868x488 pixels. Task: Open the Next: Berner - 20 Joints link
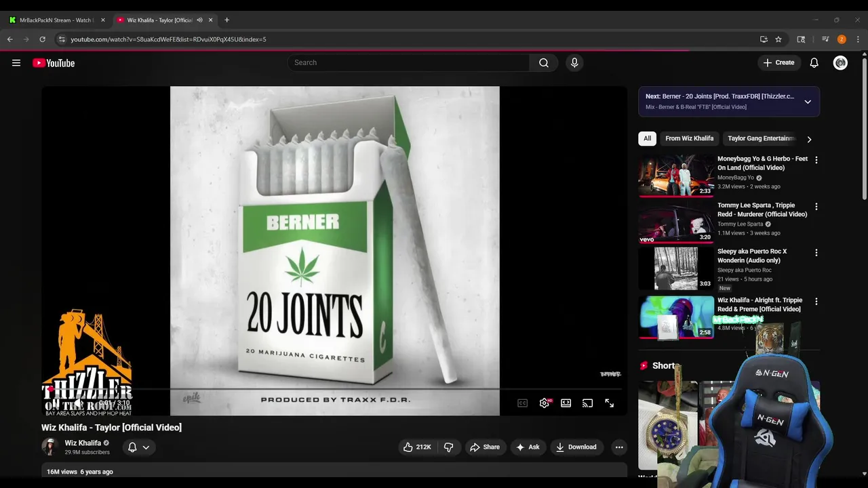[x=719, y=96]
